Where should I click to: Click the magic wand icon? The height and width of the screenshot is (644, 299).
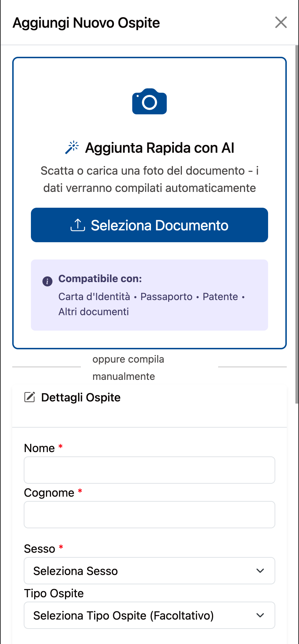pos(72,147)
